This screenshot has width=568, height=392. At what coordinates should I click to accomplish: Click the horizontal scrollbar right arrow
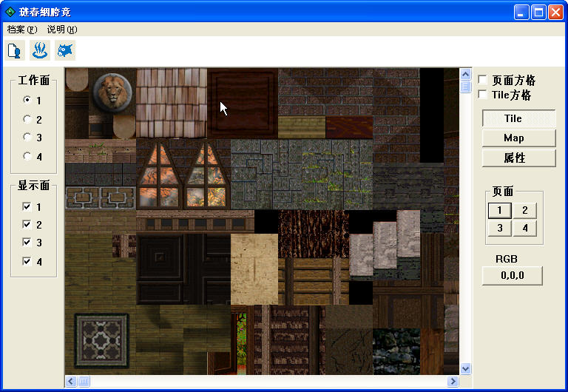(453, 381)
